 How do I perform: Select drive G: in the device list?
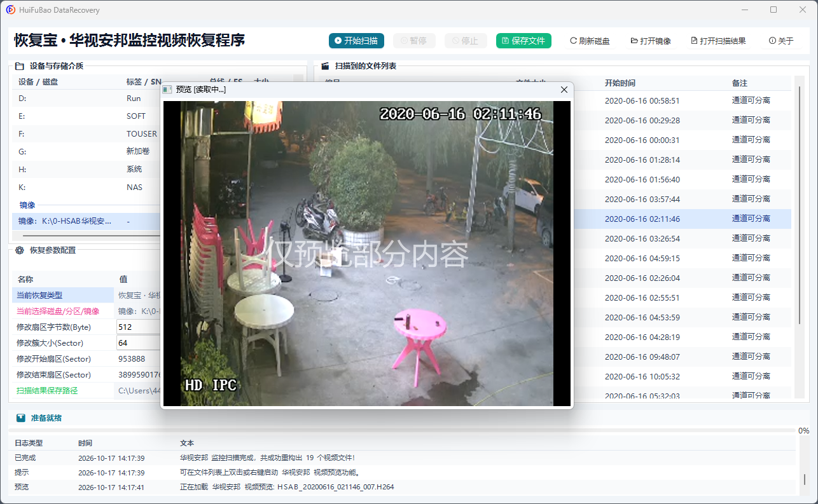[86, 152]
